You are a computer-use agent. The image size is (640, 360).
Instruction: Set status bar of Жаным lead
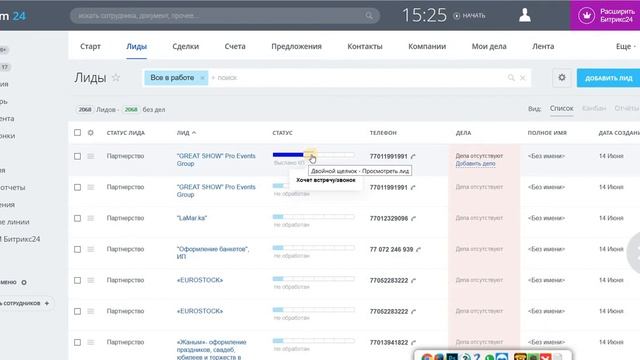coord(313,341)
